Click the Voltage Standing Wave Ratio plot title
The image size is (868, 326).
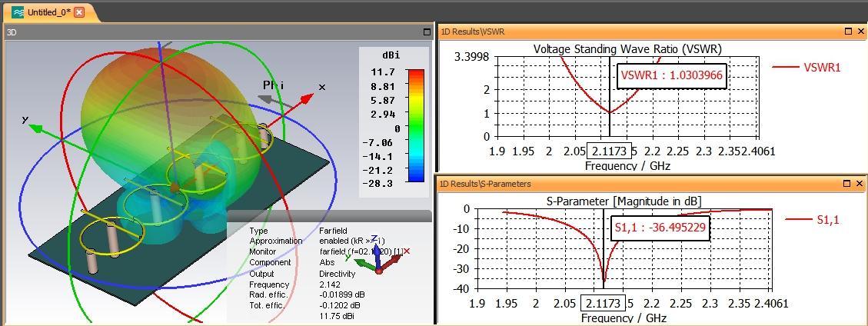coord(627,48)
